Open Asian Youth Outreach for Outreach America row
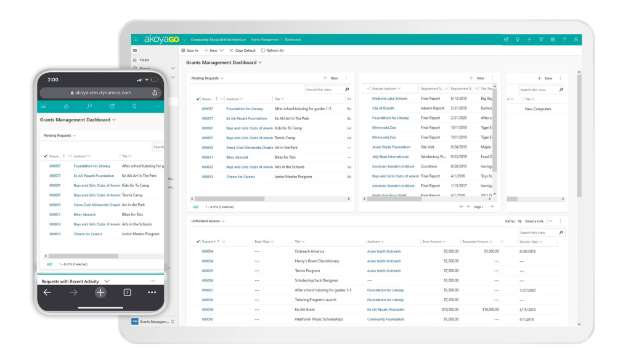This screenshot has height=364, width=631. (x=384, y=251)
